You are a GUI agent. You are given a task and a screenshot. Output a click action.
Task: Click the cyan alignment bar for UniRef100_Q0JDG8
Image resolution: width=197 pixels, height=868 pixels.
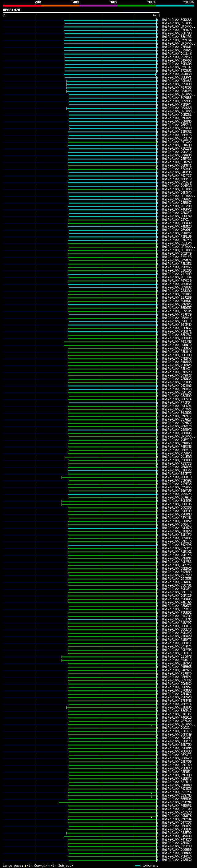(111, 74)
